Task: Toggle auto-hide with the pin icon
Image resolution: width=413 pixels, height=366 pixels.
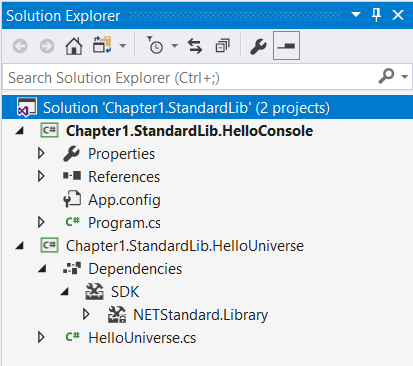Action: [377, 15]
